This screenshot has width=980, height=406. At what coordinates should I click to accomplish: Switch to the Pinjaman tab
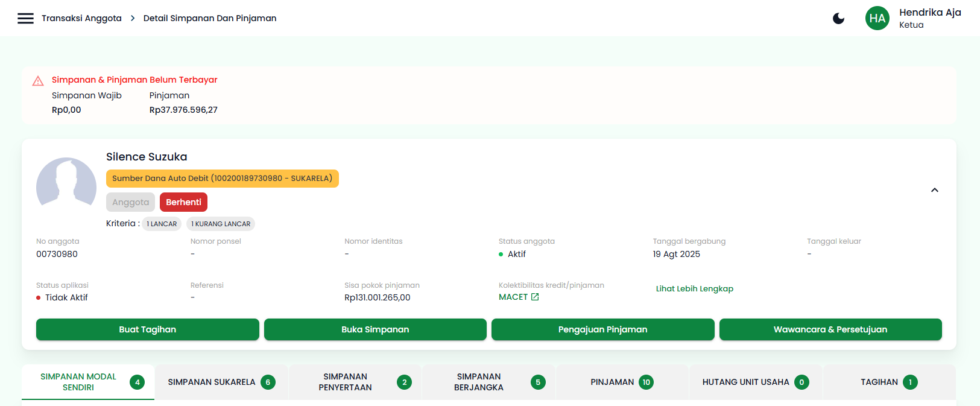621,382
